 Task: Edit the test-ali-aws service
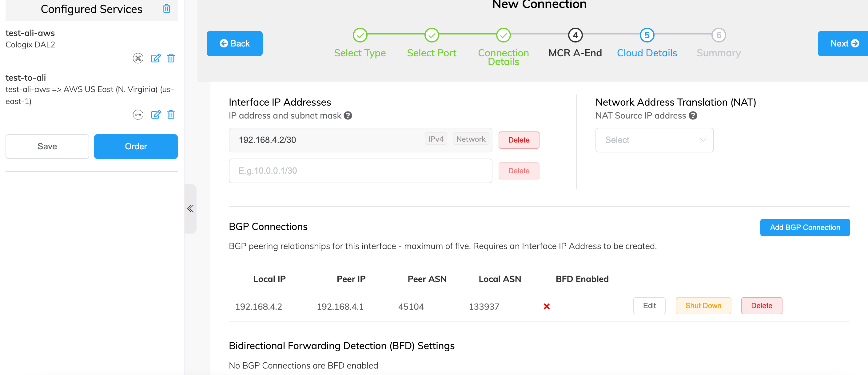(156, 58)
